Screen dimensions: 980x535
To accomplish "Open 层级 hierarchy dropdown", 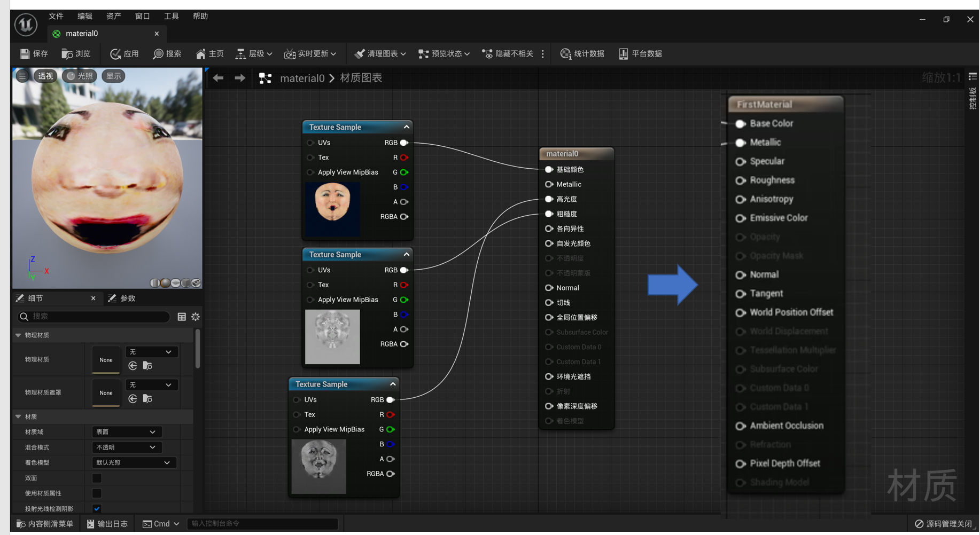I will click(x=254, y=54).
